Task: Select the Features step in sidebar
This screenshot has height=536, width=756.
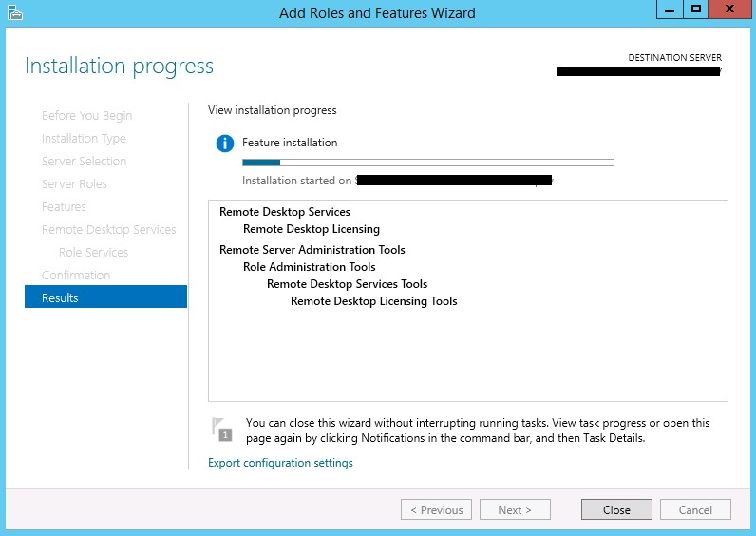Action: click(64, 207)
